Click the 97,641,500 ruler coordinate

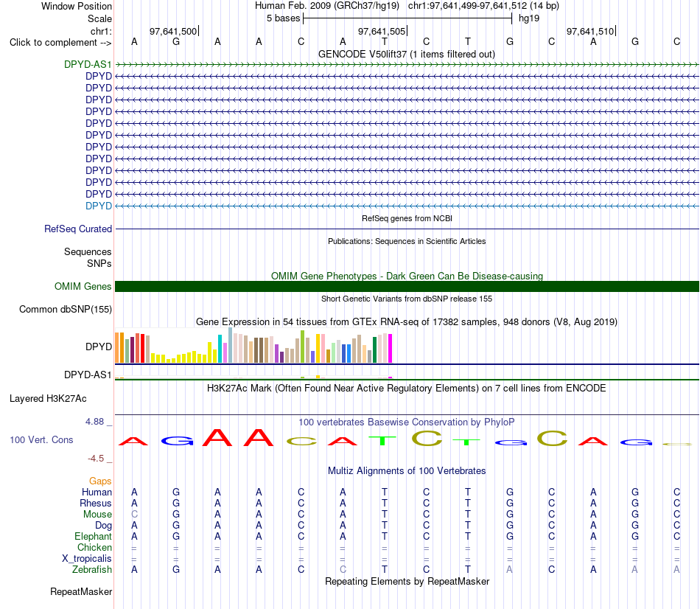click(172, 31)
